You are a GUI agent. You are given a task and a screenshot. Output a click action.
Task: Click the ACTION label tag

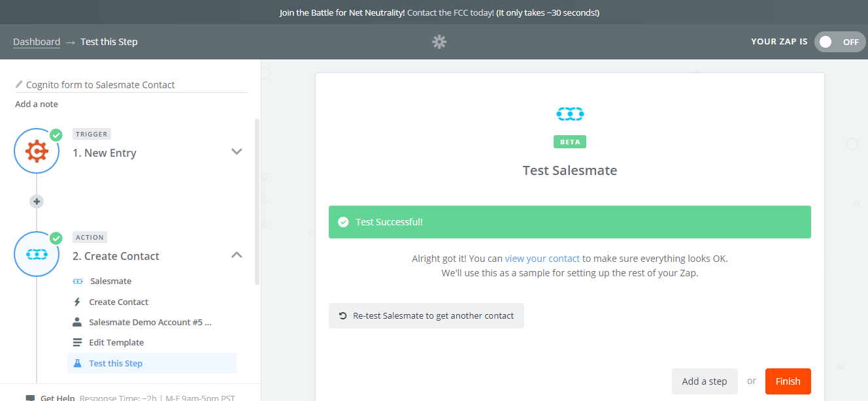click(90, 237)
